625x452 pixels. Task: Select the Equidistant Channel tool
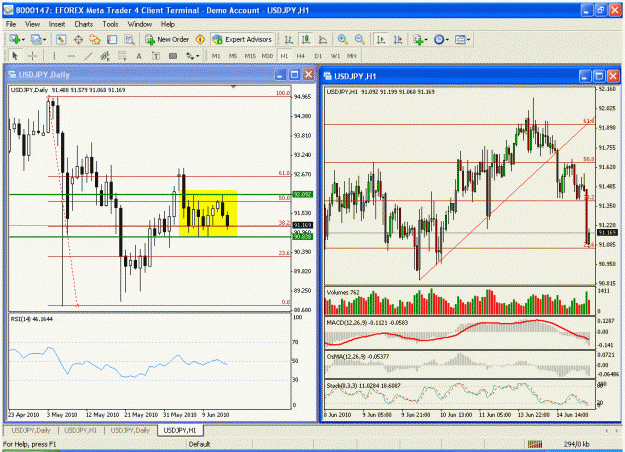coord(105,56)
